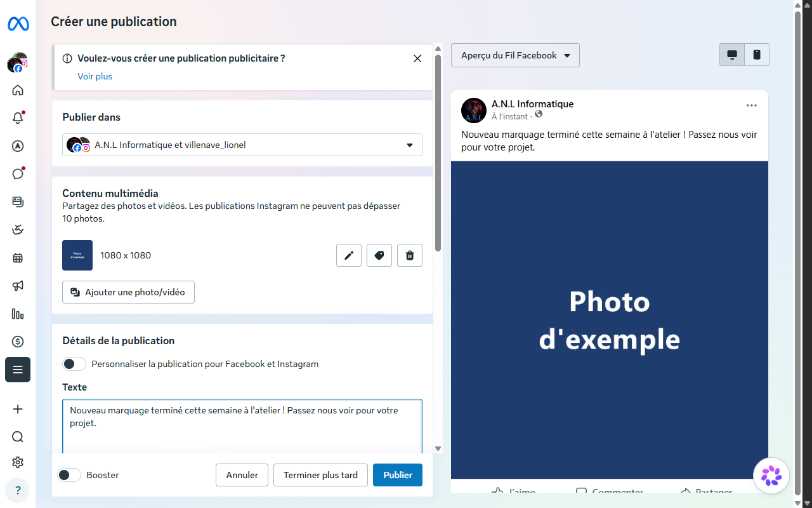Click the Voir plus link

coord(95,76)
